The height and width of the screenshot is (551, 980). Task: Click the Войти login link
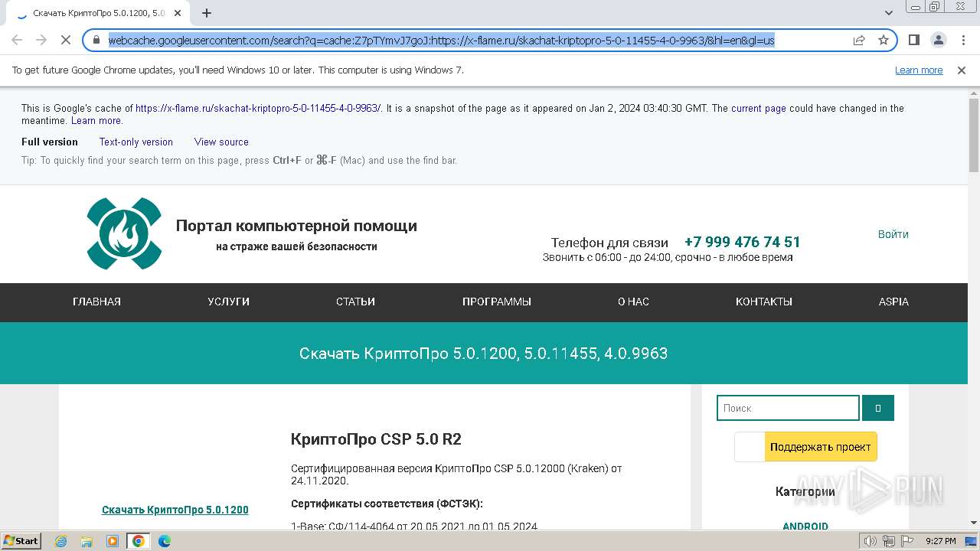click(x=893, y=234)
